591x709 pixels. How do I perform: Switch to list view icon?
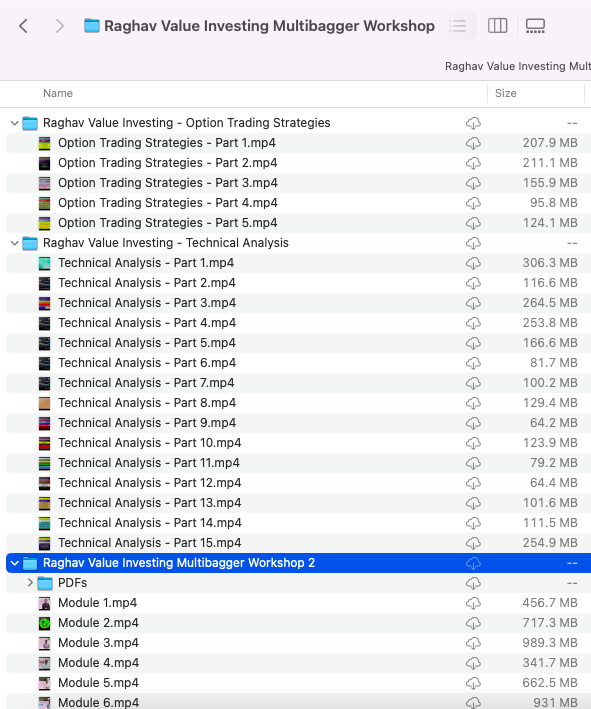[x=458, y=26]
